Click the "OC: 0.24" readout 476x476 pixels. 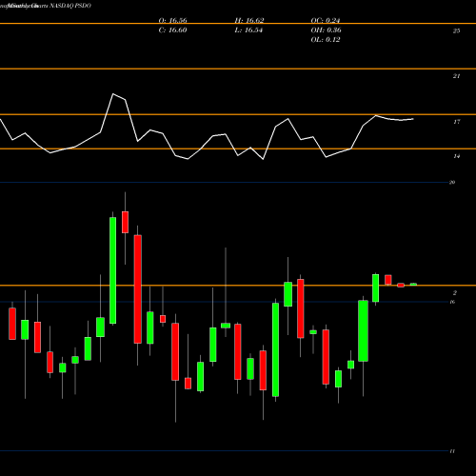coord(326,20)
